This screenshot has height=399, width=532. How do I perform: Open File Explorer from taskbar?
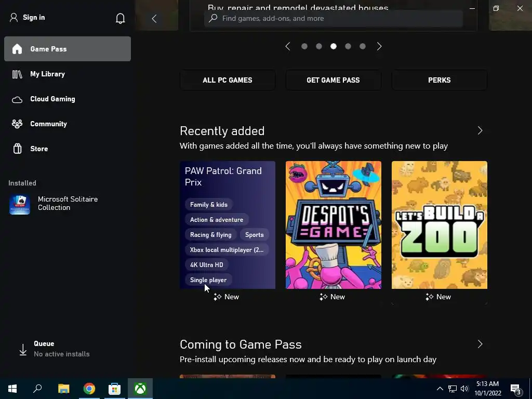click(63, 389)
